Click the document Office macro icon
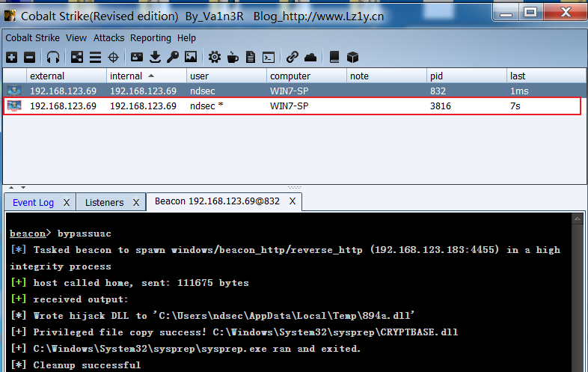This screenshot has width=588, height=372. click(251, 58)
